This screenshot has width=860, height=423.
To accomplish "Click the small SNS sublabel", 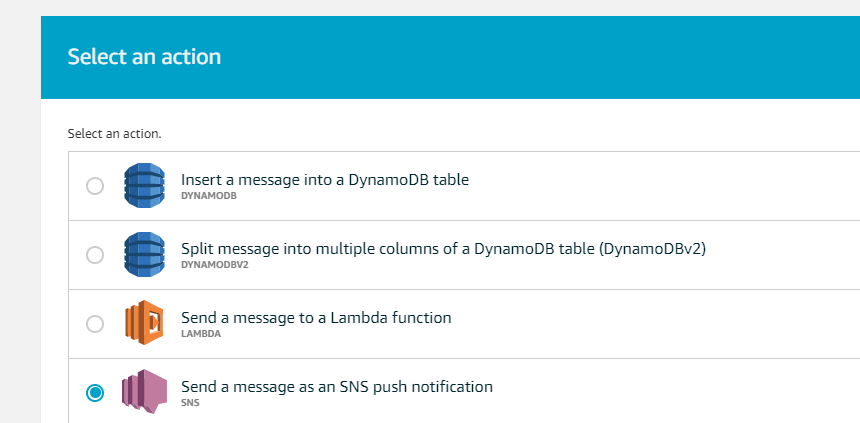I will coord(190,403).
